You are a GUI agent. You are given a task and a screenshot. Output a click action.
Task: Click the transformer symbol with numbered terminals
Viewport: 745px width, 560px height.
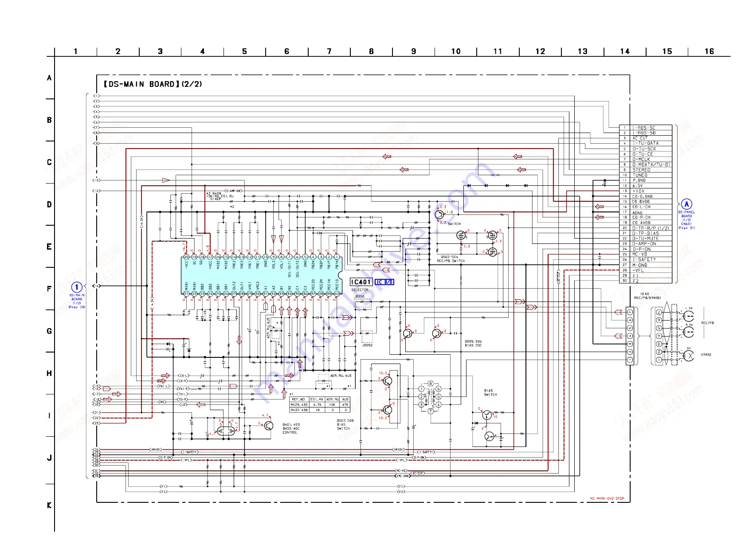point(430,397)
